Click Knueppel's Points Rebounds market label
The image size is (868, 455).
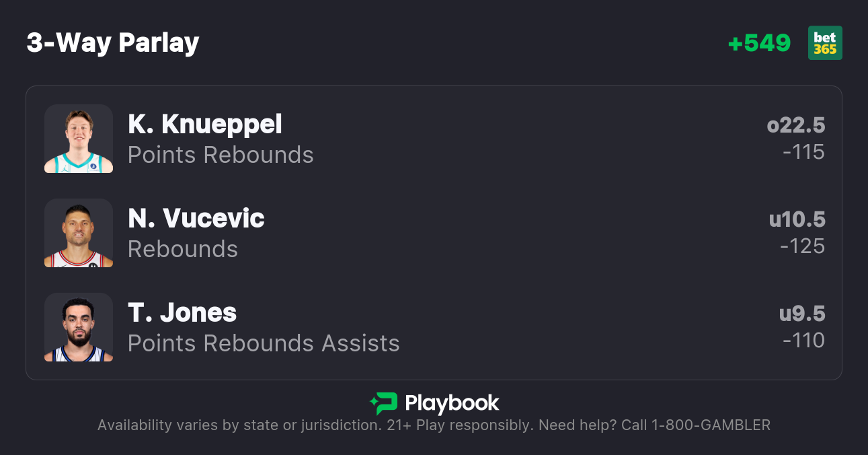(221, 155)
